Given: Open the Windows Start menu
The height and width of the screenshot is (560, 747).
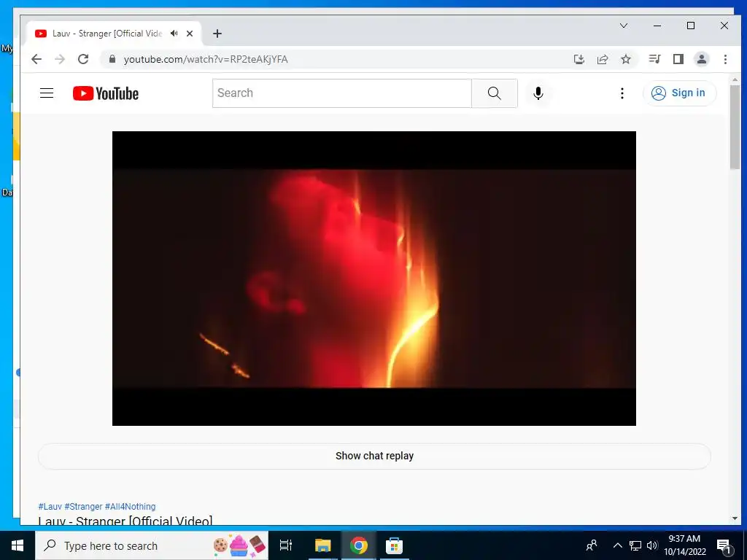Looking at the screenshot, I should tap(18, 545).
